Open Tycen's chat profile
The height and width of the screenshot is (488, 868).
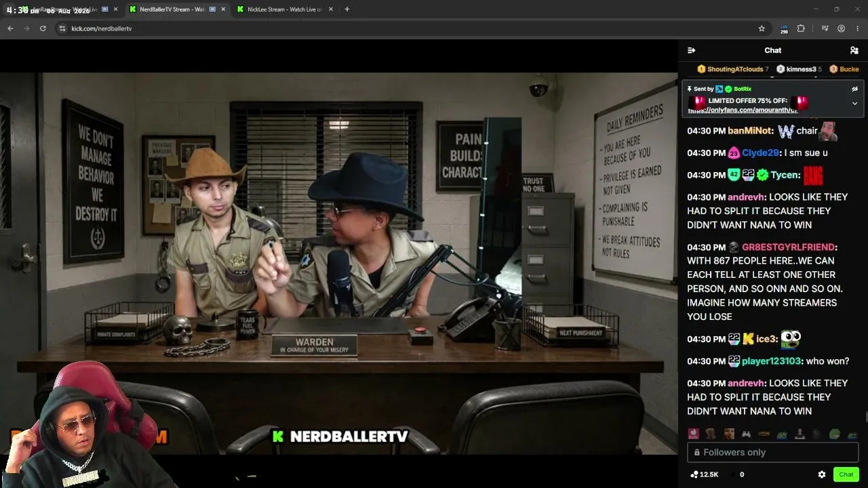[x=785, y=175]
